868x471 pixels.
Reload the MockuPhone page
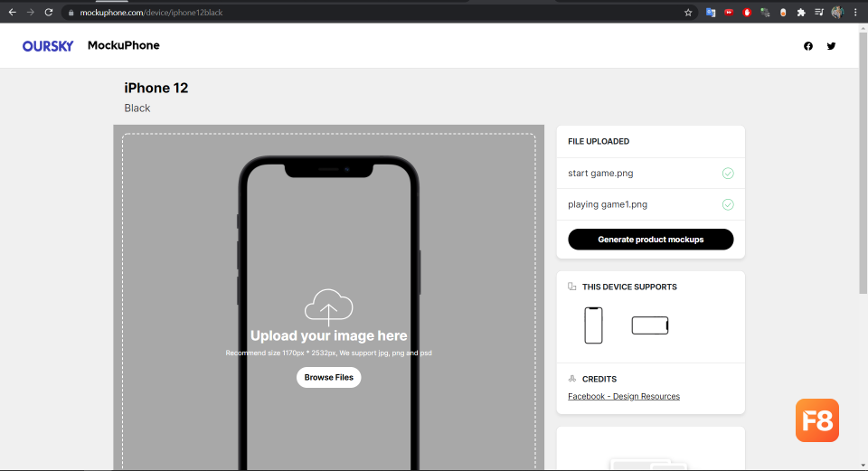point(49,12)
